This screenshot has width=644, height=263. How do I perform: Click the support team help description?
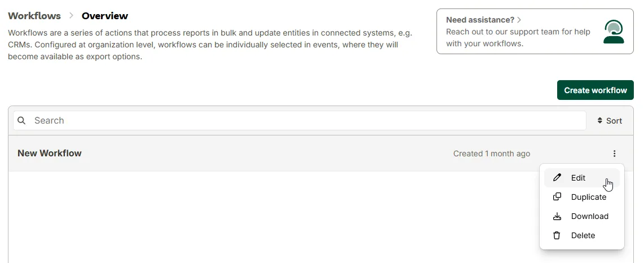click(x=518, y=37)
